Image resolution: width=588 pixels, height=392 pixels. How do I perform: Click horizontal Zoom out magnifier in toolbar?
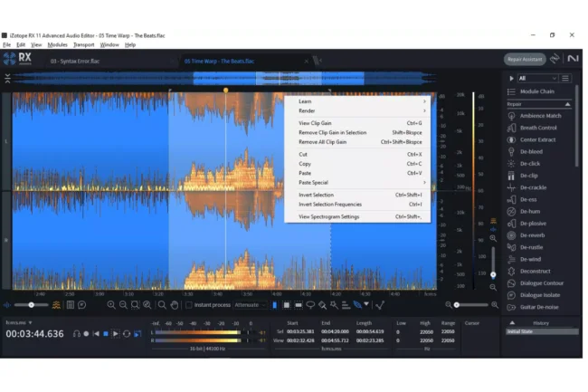click(x=123, y=305)
